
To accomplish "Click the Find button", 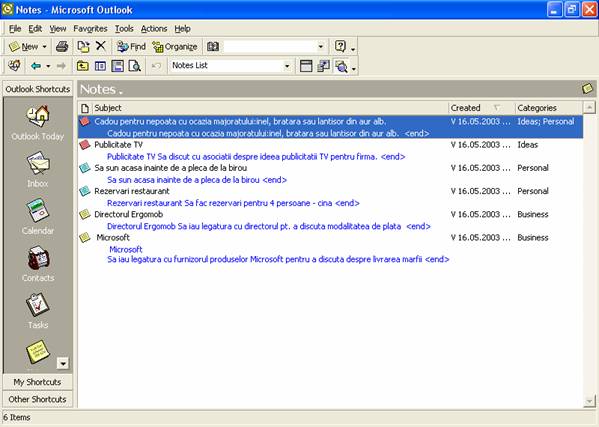I will pyautogui.click(x=131, y=47).
